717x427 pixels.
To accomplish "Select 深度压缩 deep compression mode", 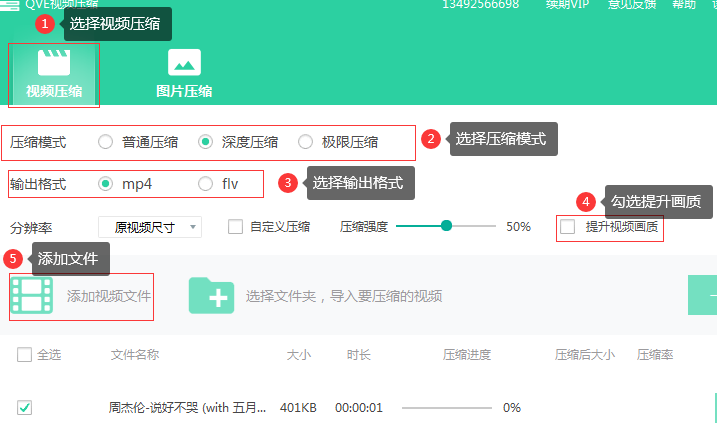I will click(x=206, y=142).
